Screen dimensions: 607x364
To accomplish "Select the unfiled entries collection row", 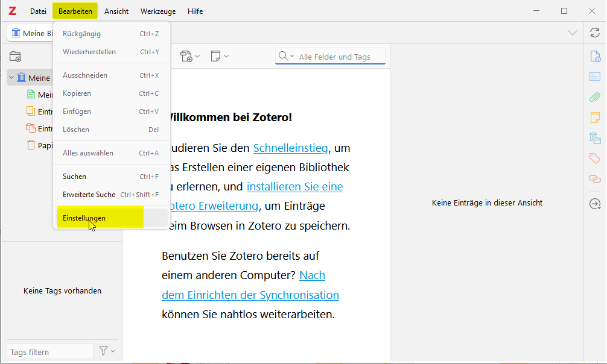I will [39, 128].
